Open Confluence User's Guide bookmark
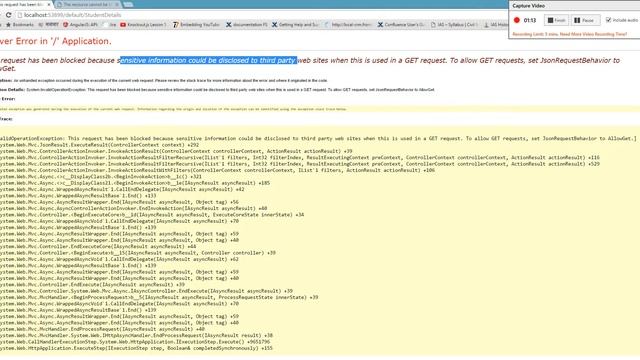The width and height of the screenshot is (640, 360). [x=401, y=25]
